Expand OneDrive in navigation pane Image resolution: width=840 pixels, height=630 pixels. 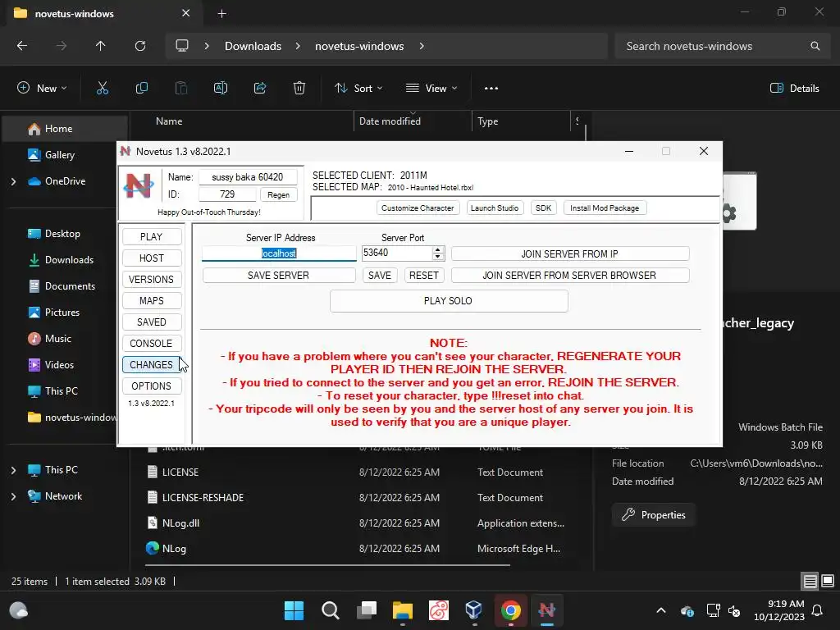coord(13,181)
